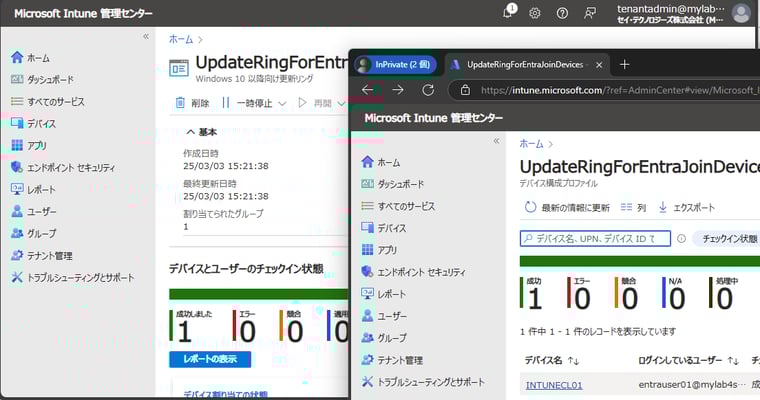Click the green status bar in front window
The width and height of the screenshot is (760, 400).
(x=640, y=261)
